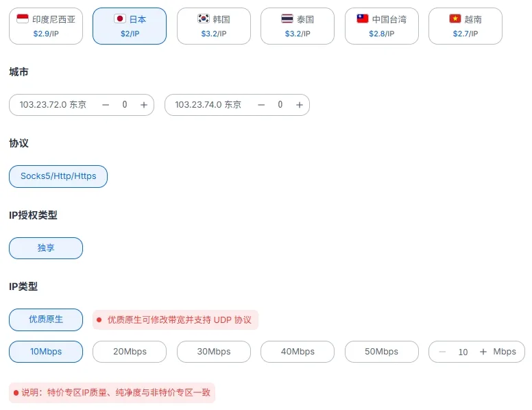Click the Indonesia flag icon
This screenshot has height=410, width=532.
pos(23,19)
